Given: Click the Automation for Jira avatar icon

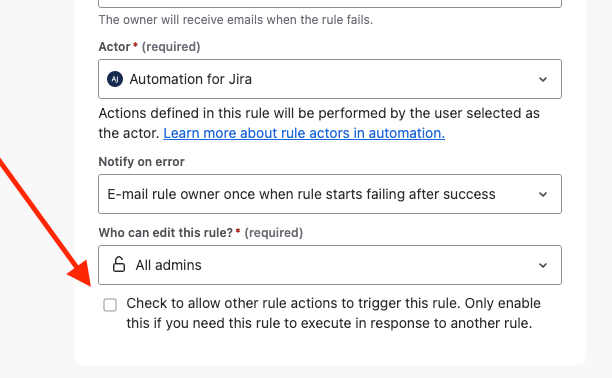Looking at the screenshot, I should point(115,79).
